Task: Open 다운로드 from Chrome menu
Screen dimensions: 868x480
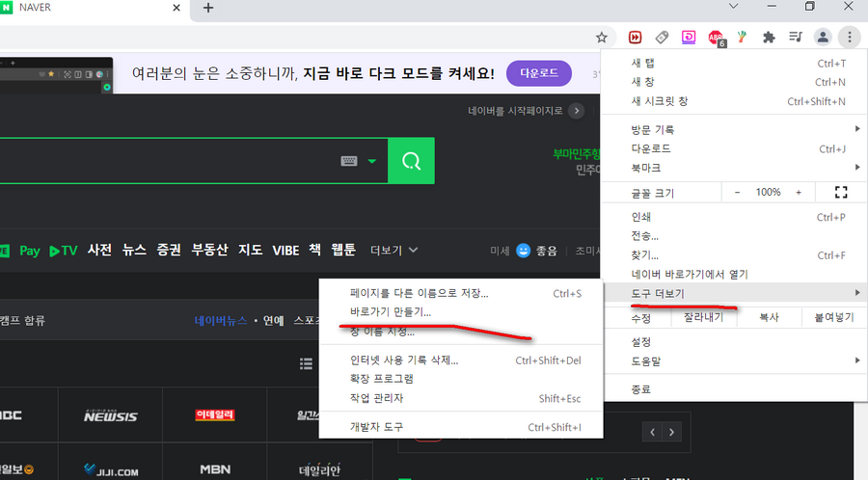Action: tap(734, 148)
